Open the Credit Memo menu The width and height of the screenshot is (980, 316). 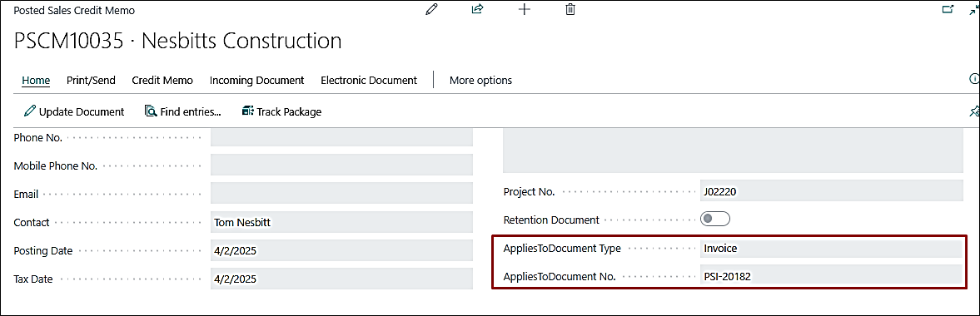(162, 80)
